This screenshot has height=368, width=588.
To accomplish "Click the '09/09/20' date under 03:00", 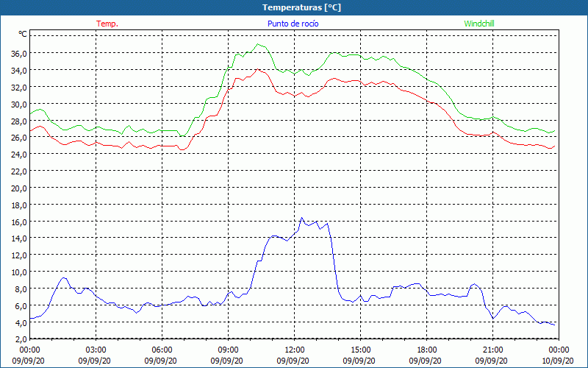I will pos(95,361).
